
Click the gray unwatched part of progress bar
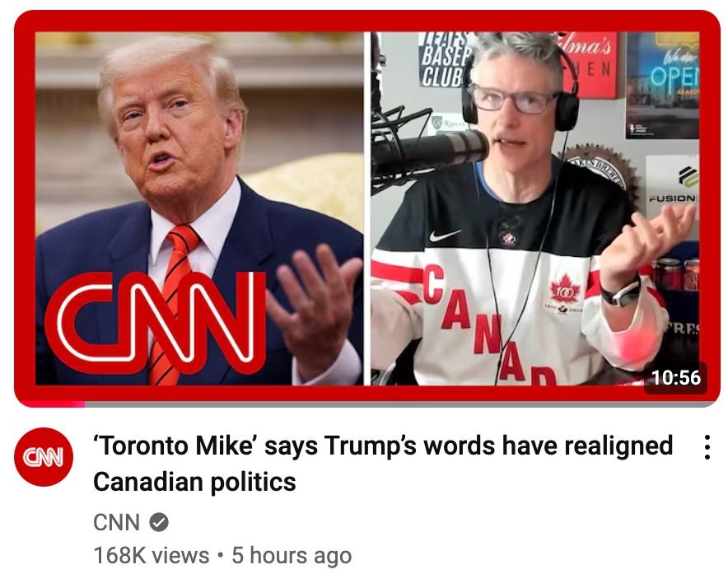click(402, 404)
